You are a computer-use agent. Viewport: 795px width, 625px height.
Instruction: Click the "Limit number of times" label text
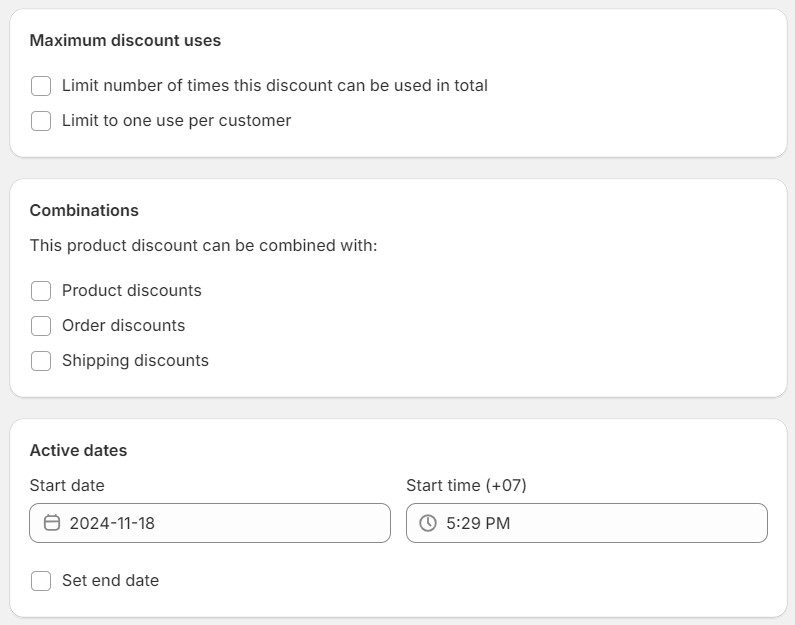click(x=275, y=86)
